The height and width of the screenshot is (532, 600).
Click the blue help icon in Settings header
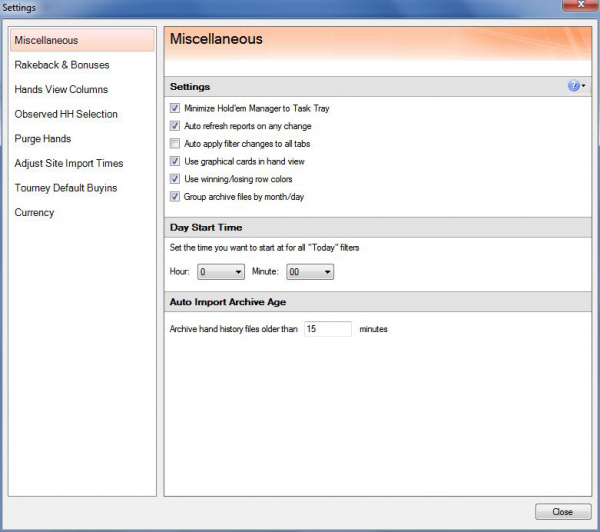pyautogui.click(x=573, y=87)
